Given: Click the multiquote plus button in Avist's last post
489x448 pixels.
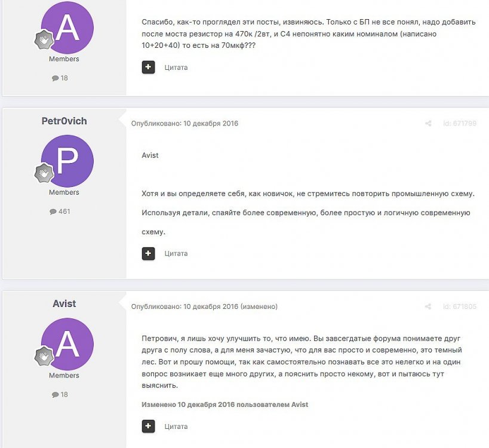Looking at the screenshot, I should tap(148, 426).
